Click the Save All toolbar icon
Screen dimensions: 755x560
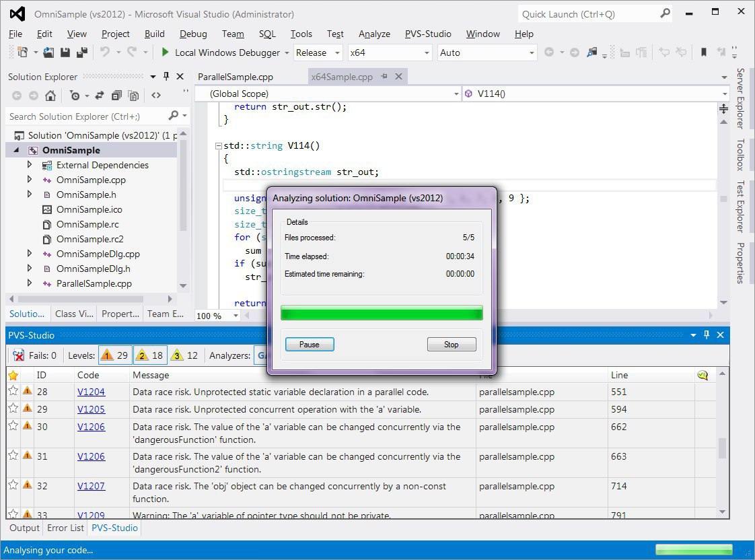(81, 53)
